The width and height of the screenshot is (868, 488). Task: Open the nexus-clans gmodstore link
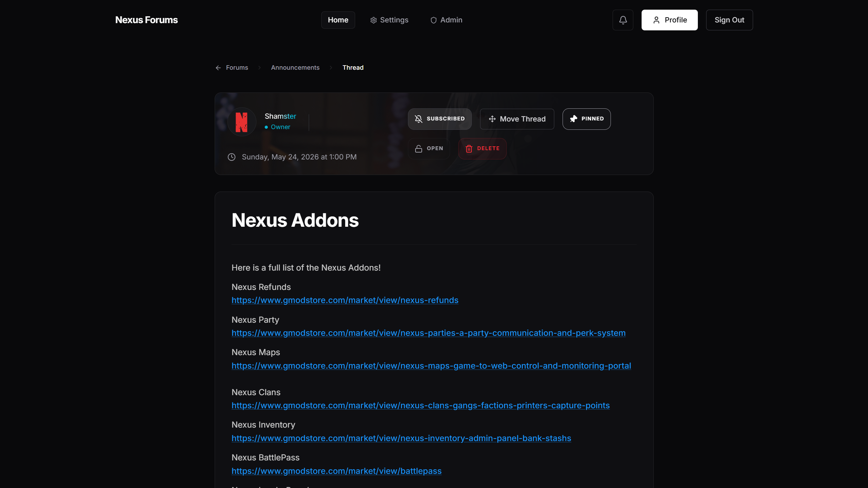pos(420,406)
